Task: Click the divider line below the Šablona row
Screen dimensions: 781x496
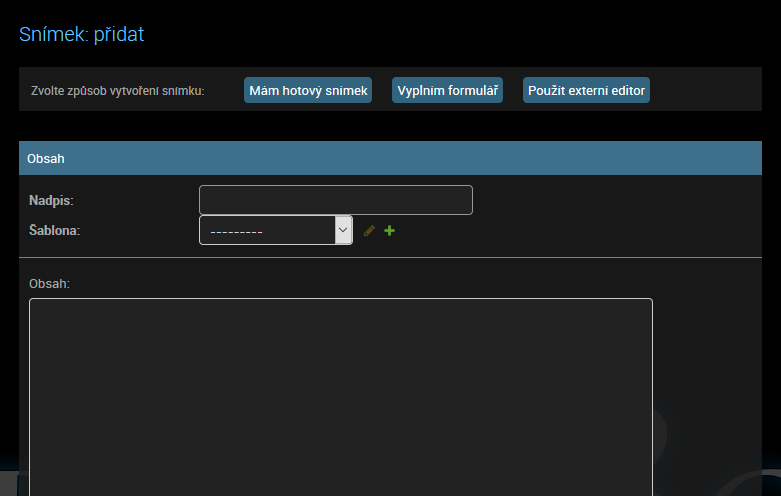Action: point(390,258)
